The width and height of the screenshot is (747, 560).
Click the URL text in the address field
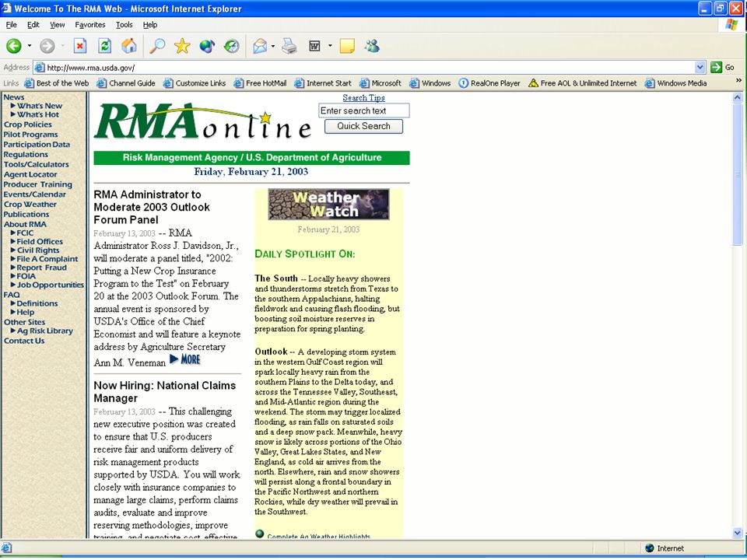point(91,68)
